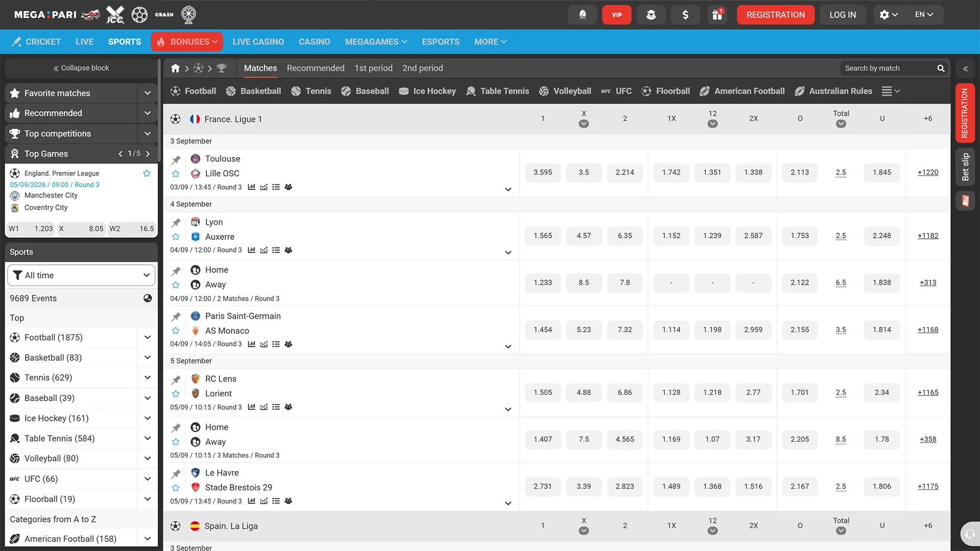Click the football icon beside Spain La Liga
980x551 pixels.
(x=176, y=526)
